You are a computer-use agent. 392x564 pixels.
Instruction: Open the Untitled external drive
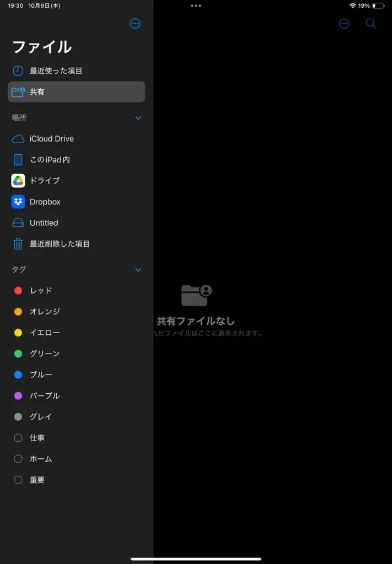(x=43, y=223)
